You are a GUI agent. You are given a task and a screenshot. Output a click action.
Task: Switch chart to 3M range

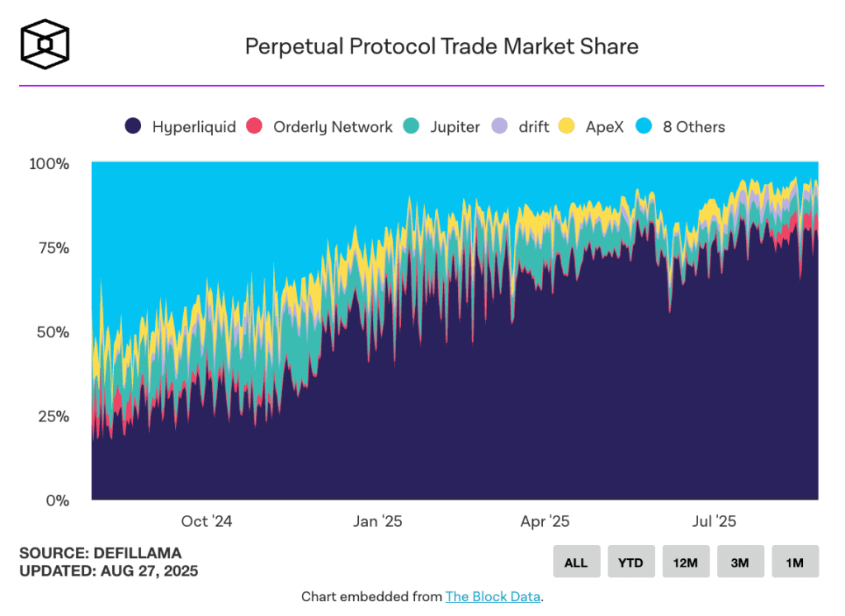(740, 562)
